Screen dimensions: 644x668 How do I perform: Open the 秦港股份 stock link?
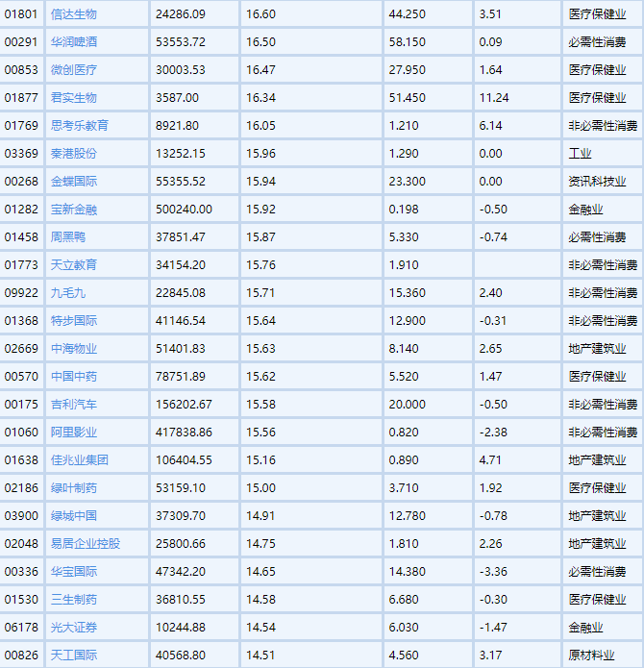pos(74,154)
